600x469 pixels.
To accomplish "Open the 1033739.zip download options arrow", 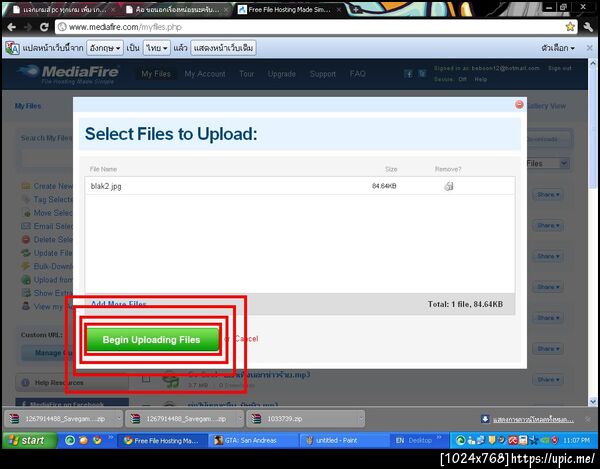I will coord(360,419).
